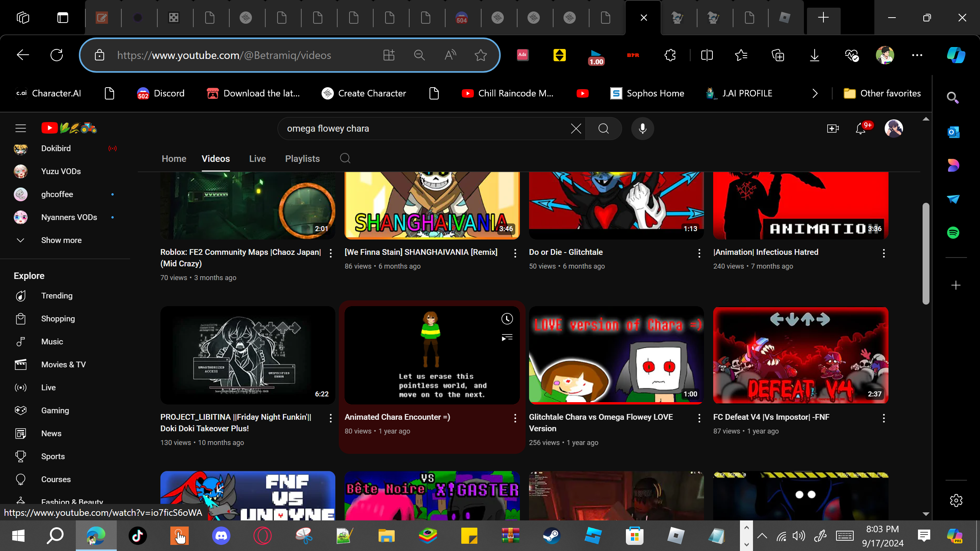Toggle Read aloud in address bar
Image resolution: width=980 pixels, height=551 pixels.
click(450, 55)
